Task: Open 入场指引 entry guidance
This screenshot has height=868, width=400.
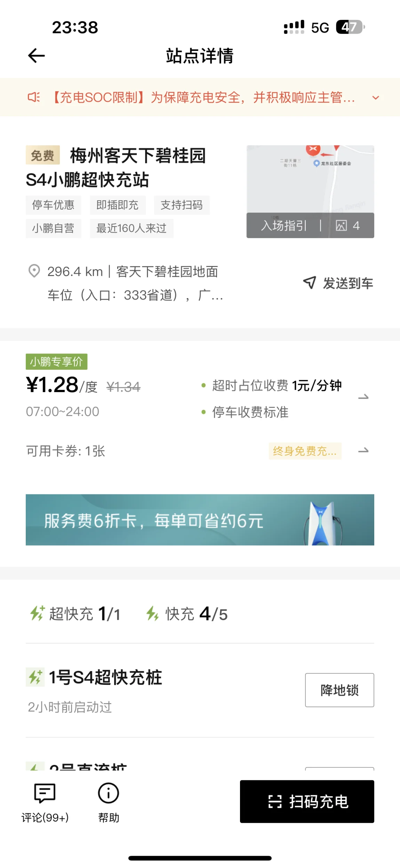Action: pos(284,226)
